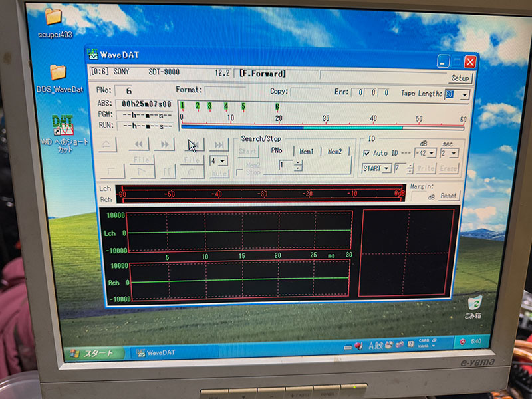Close the WaveDAT window

[x=470, y=62]
